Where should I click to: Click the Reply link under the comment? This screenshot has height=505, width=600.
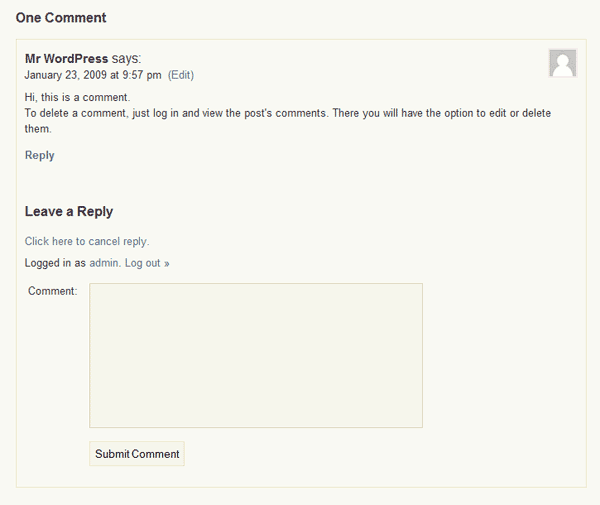(x=39, y=155)
